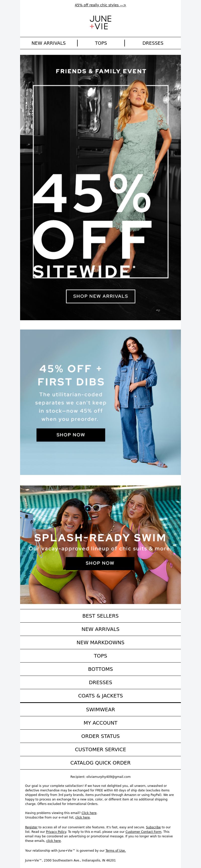201x868 pixels.
Task: Open the Terms of Use link
Action: point(116,850)
